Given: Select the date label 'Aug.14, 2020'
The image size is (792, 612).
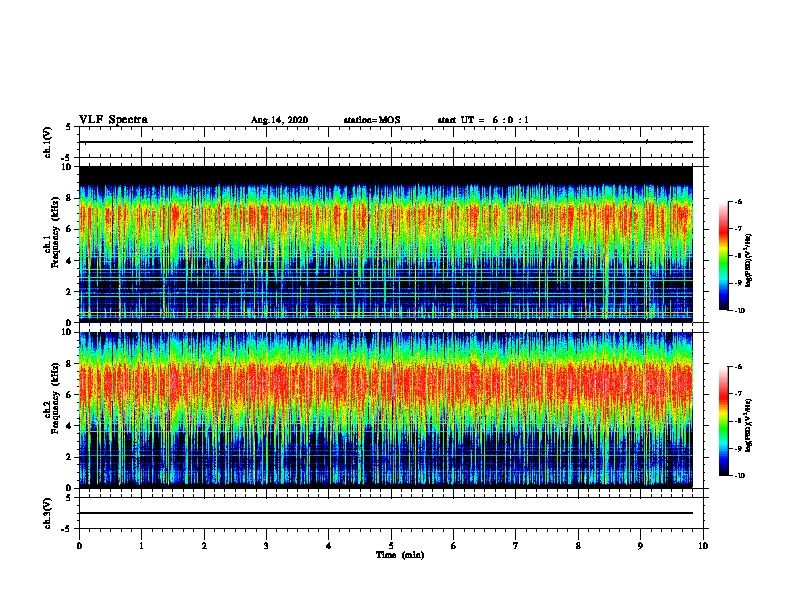Looking at the screenshot, I should (279, 120).
